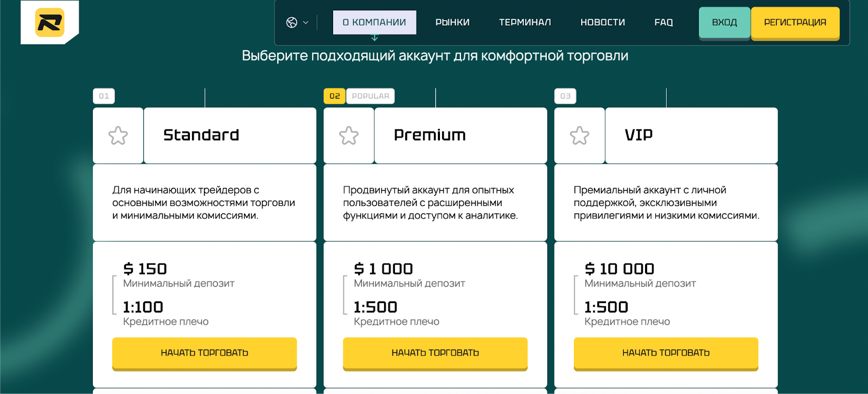Click the yellow R company logo

tap(50, 22)
